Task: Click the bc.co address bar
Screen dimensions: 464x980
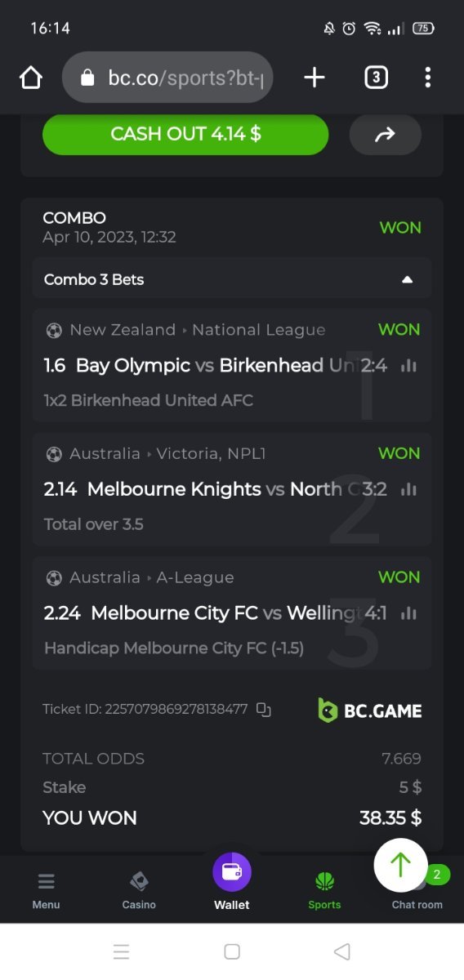Action: [167, 78]
